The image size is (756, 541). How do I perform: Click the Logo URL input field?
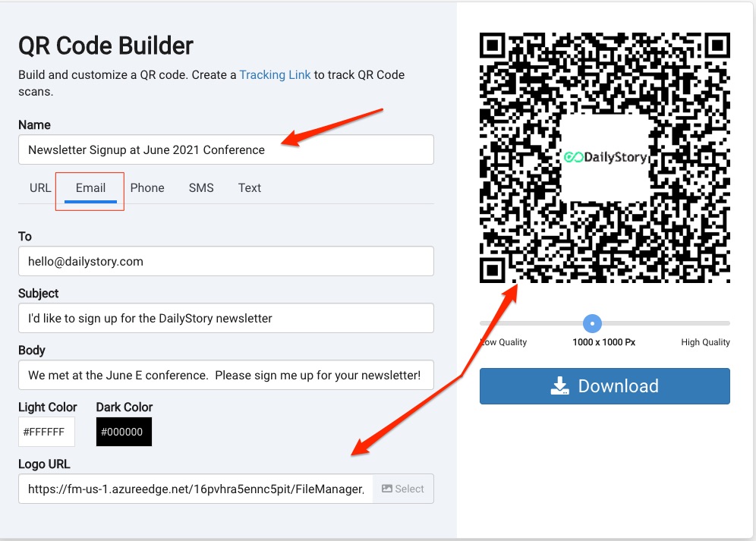[x=195, y=489]
